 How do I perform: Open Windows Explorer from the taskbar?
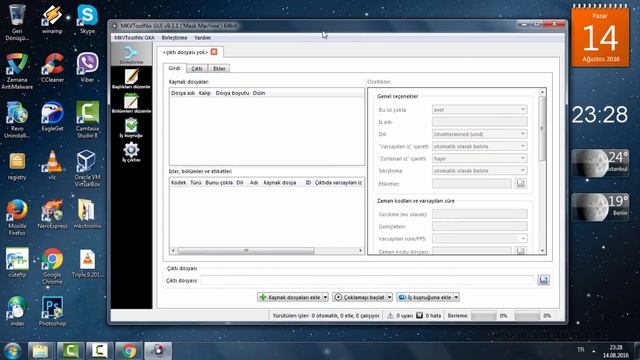click(40, 351)
